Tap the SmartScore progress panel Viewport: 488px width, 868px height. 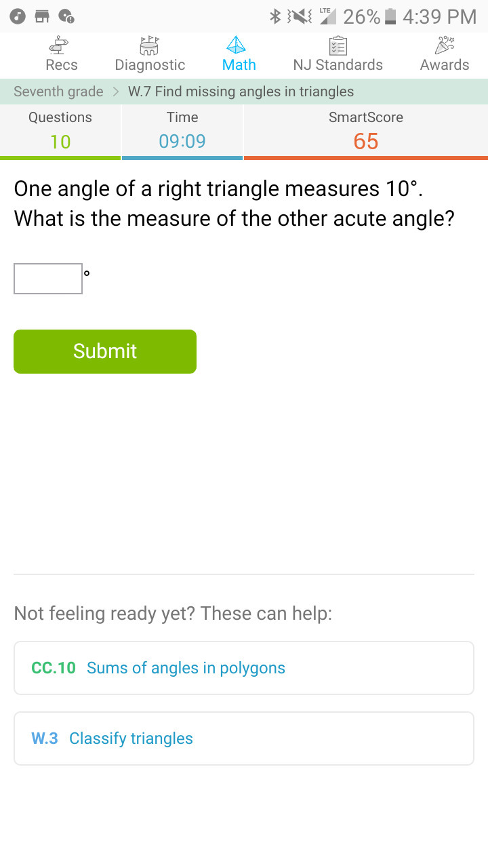click(365, 130)
